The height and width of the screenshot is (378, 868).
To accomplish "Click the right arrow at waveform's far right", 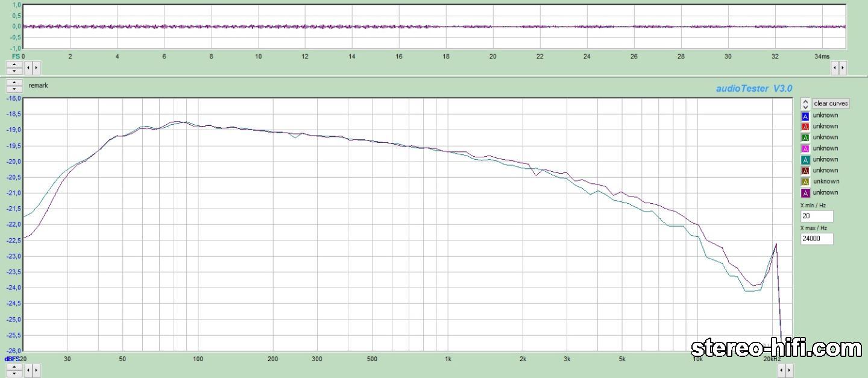I will pos(842,68).
